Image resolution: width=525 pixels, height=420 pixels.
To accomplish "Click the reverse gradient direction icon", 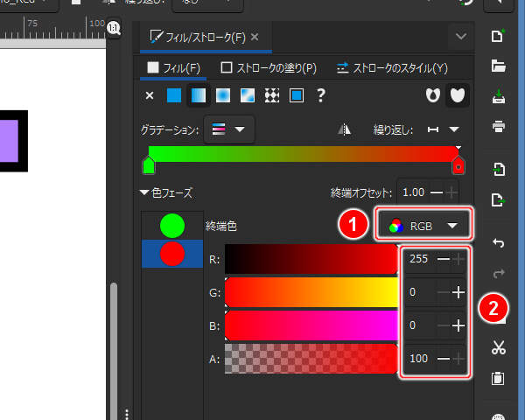I will coord(344,129).
